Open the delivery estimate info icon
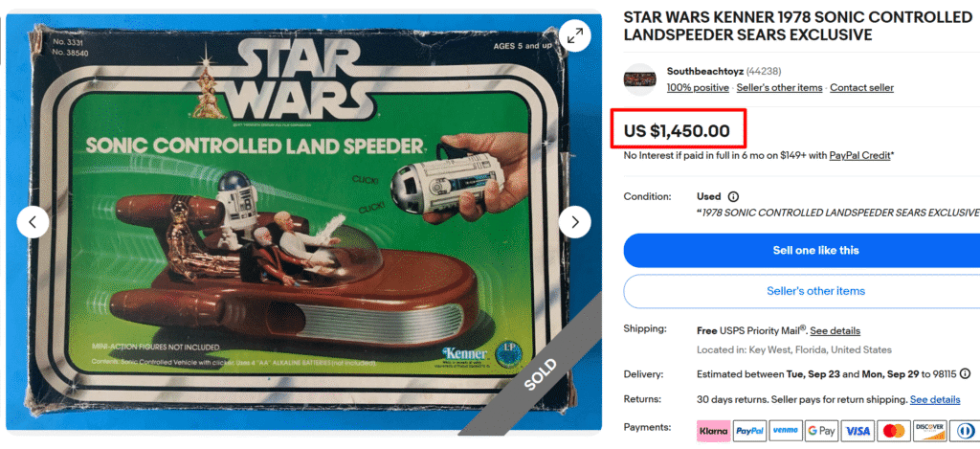980x449 pixels. [x=965, y=374]
